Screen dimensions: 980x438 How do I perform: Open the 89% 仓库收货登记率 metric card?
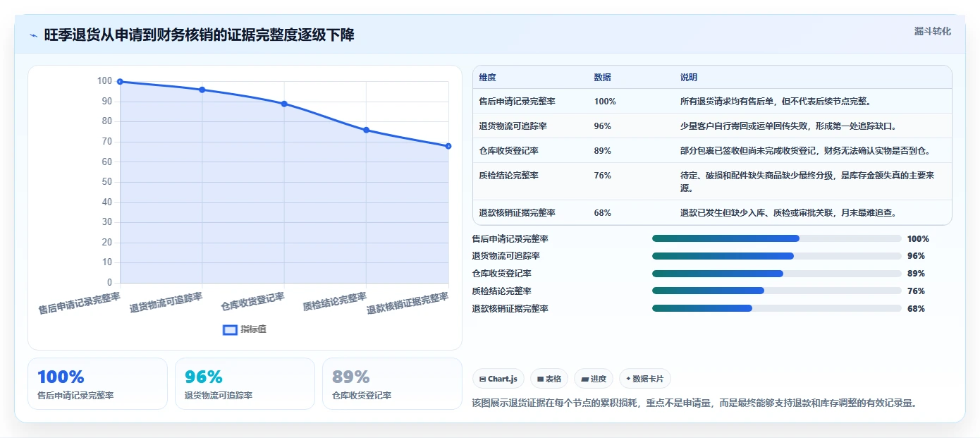(x=392, y=384)
